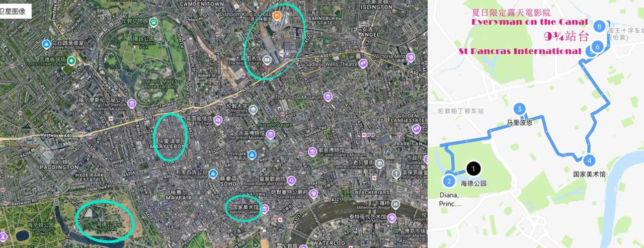Screen dimensions: 644x248
Task: Select route stop 1 at 海德公园
Action: coord(473,169)
